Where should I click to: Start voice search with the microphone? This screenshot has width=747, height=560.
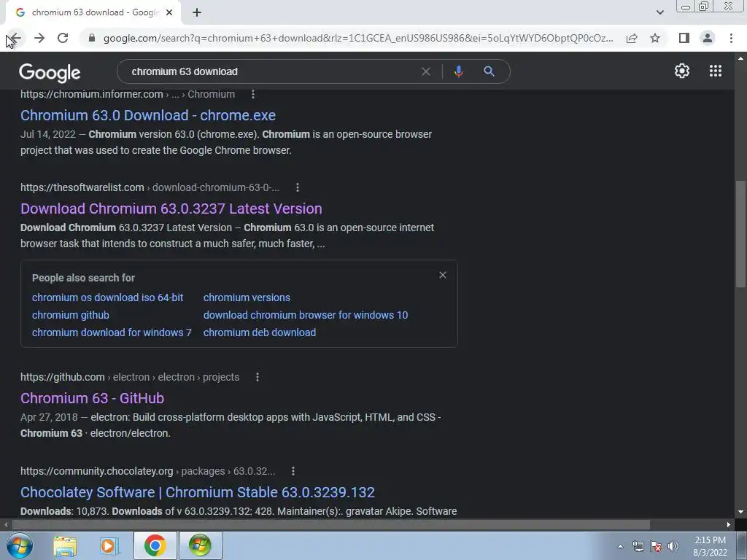pos(458,71)
